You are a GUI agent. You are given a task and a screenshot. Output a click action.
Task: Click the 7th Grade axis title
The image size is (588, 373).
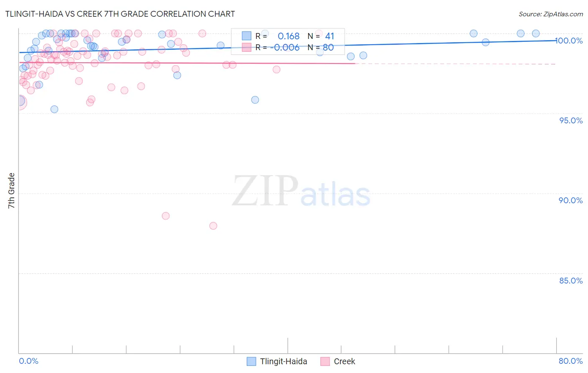pos(11,191)
